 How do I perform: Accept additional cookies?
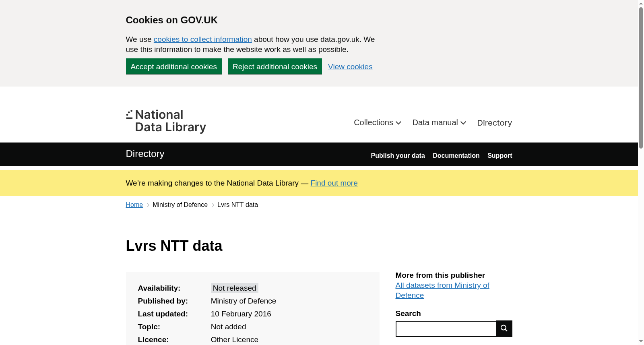tap(174, 66)
